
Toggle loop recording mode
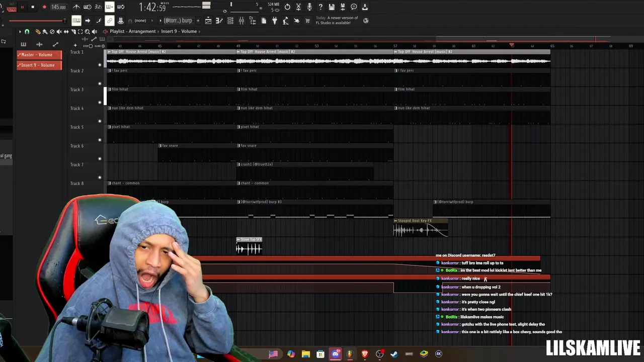click(x=121, y=7)
